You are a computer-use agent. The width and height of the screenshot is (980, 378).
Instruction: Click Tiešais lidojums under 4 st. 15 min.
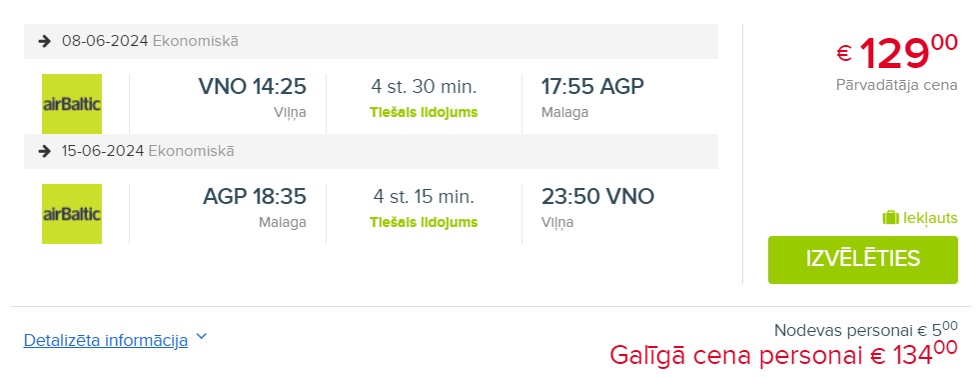pos(424,222)
